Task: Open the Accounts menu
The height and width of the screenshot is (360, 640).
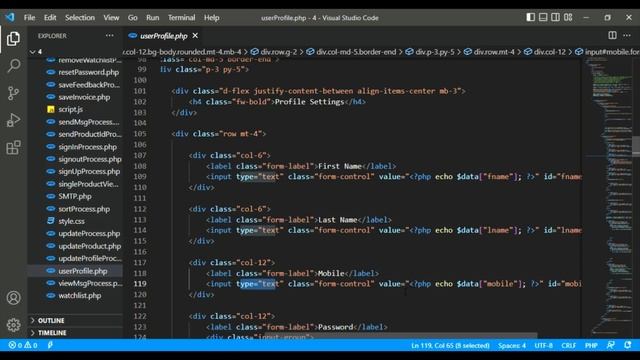Action: coord(13,298)
